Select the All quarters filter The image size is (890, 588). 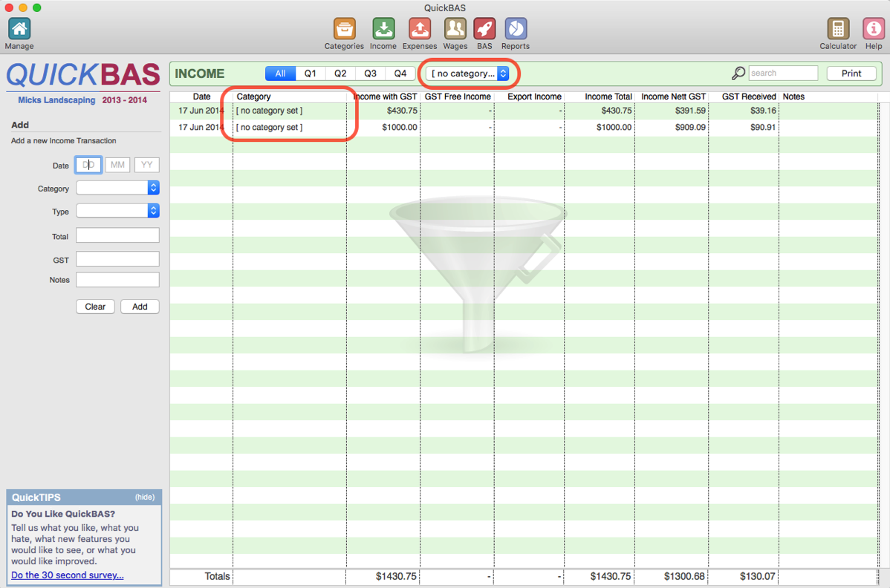[x=280, y=73]
